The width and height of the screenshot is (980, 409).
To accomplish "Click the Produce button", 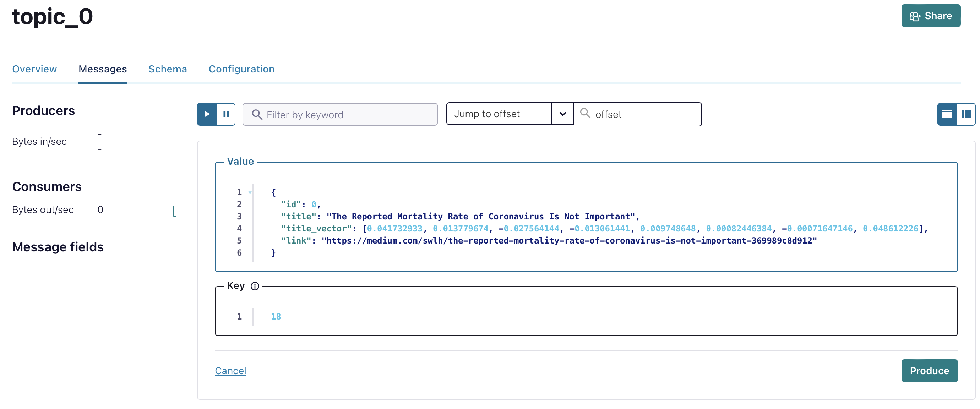I will pos(930,371).
